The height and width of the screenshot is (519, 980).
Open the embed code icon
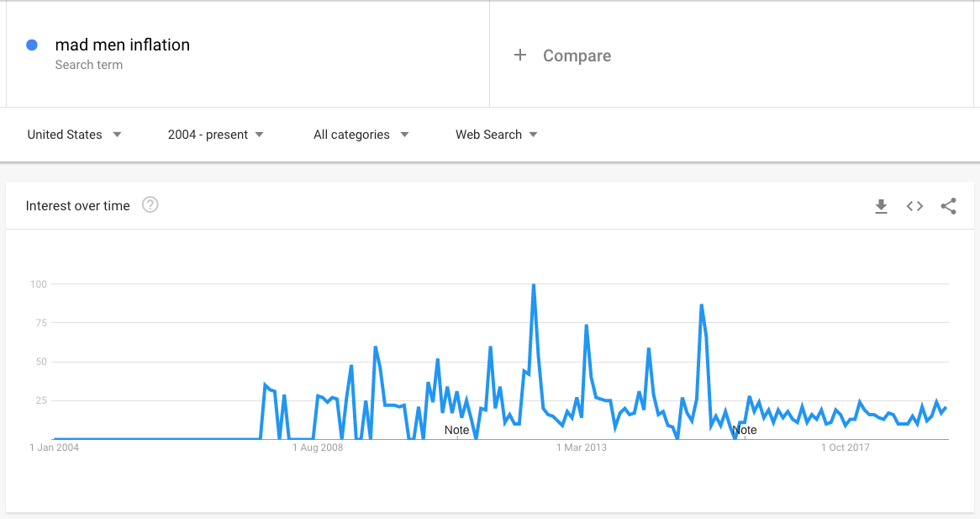point(915,206)
